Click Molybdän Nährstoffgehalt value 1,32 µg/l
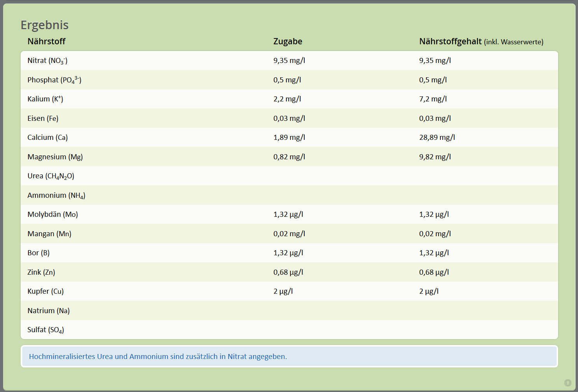 (434, 214)
